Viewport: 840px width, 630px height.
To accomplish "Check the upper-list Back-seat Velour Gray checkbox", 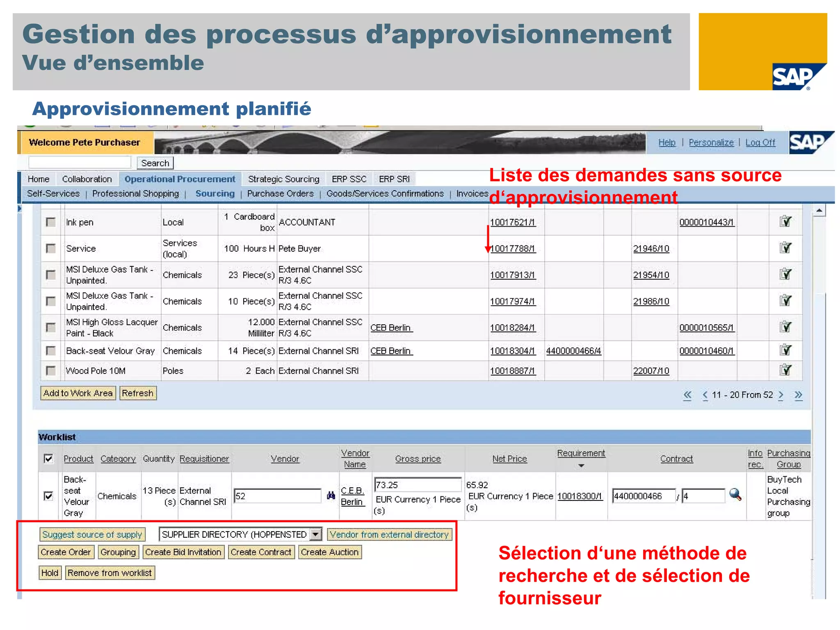I will click(51, 351).
